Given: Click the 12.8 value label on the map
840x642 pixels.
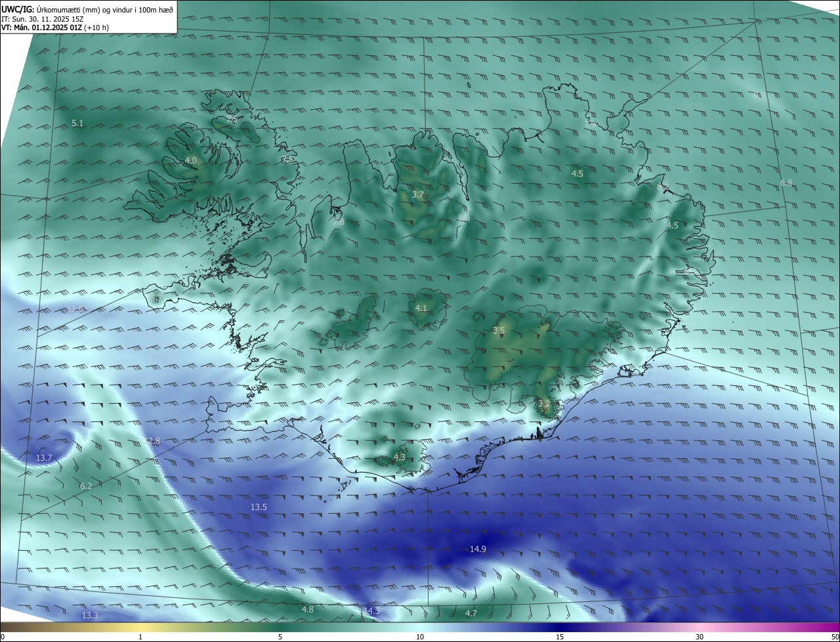Looking at the screenshot, I should pyautogui.click(x=152, y=441).
